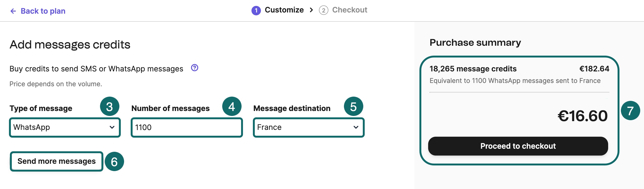
Task: Click the teal number 6 marker
Action: (114, 161)
